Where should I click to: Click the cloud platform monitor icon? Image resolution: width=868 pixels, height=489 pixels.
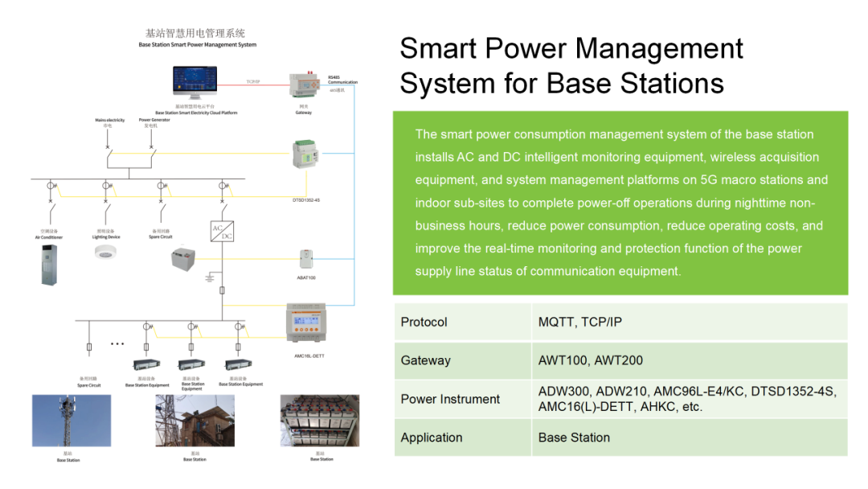point(194,83)
